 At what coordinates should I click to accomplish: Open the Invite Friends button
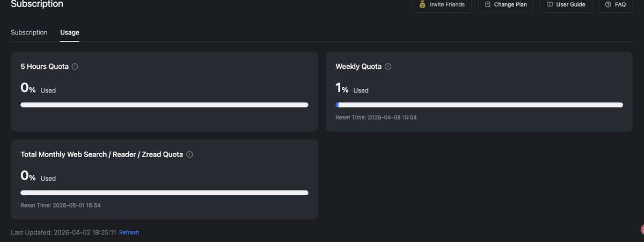point(442,5)
